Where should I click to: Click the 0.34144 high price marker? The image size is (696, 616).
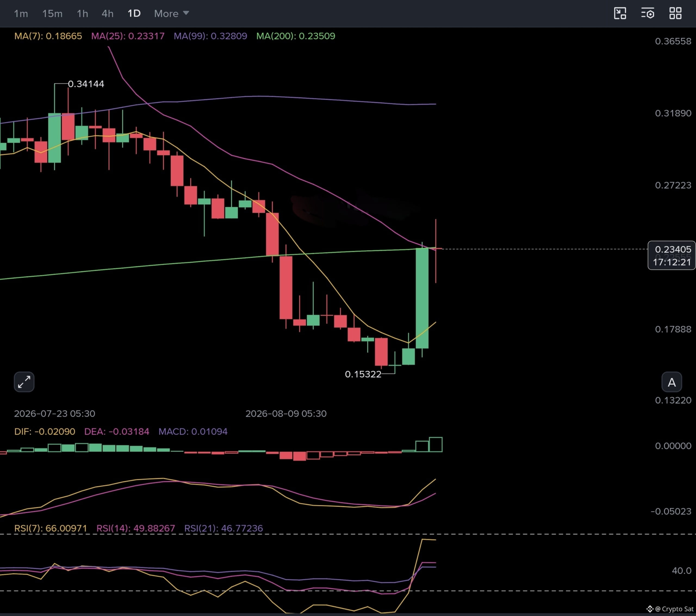86,84
